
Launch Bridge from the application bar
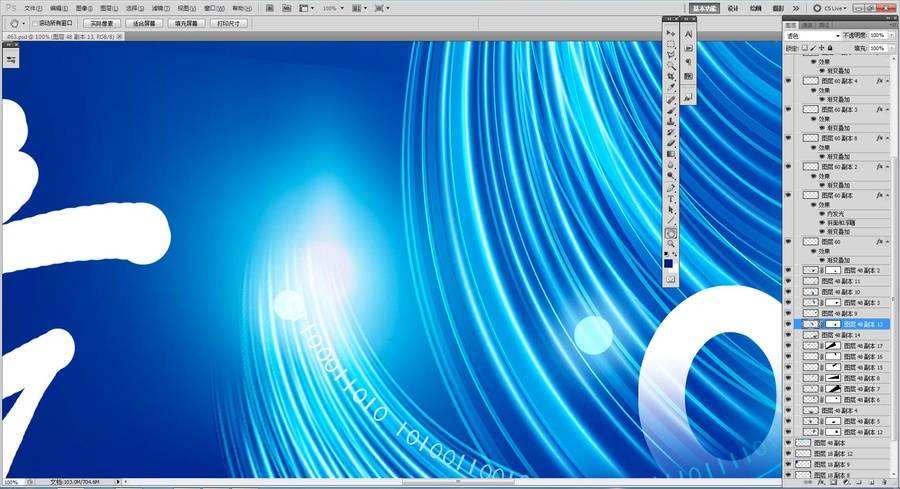(x=270, y=9)
